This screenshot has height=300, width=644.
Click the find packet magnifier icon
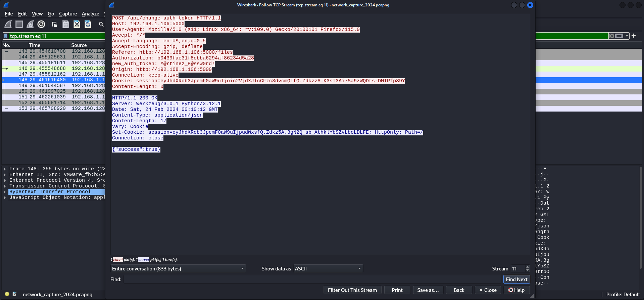pos(101,24)
